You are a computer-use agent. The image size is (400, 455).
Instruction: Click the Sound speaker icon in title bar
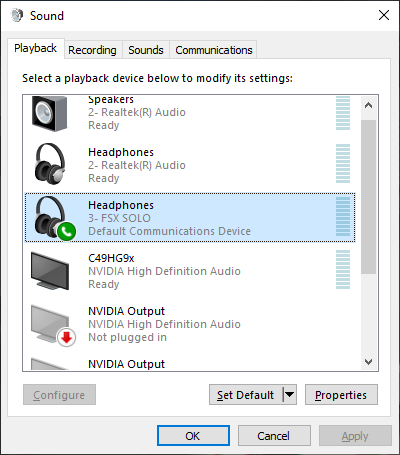17,15
